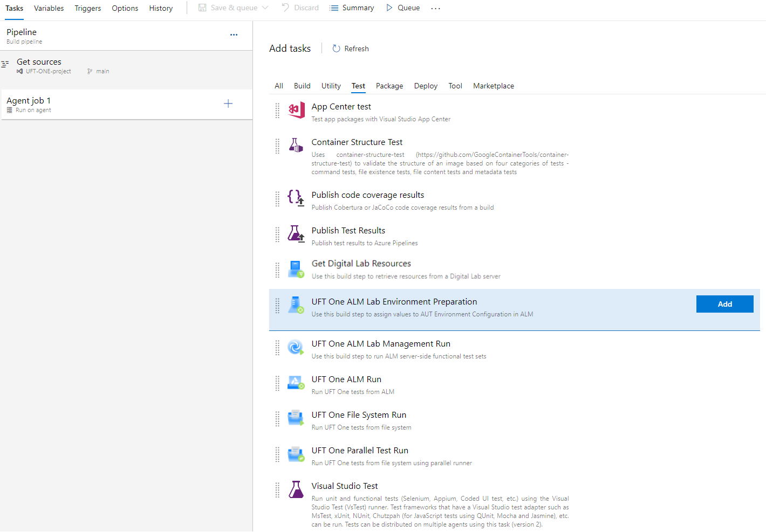Viewport: 766px width, 532px height.
Task: Select the Marketplace task category tab
Action: point(493,86)
